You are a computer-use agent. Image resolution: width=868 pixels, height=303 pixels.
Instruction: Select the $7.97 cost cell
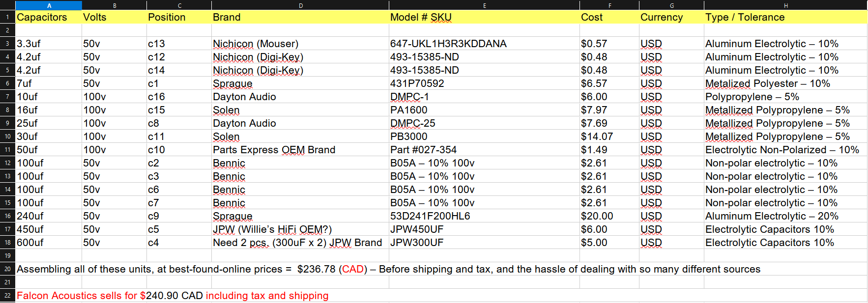coord(609,110)
